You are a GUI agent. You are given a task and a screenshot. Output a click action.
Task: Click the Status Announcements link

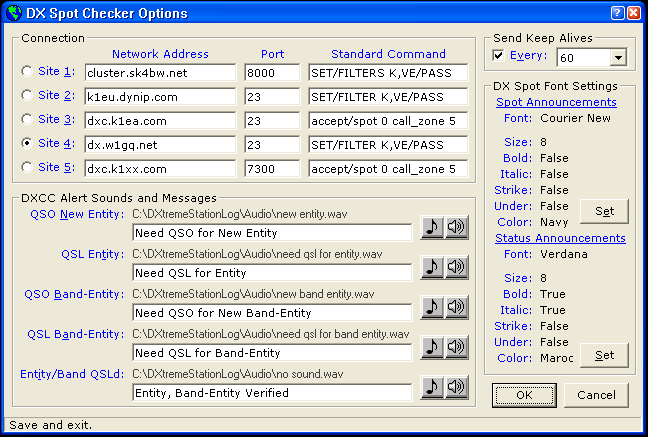click(x=560, y=238)
